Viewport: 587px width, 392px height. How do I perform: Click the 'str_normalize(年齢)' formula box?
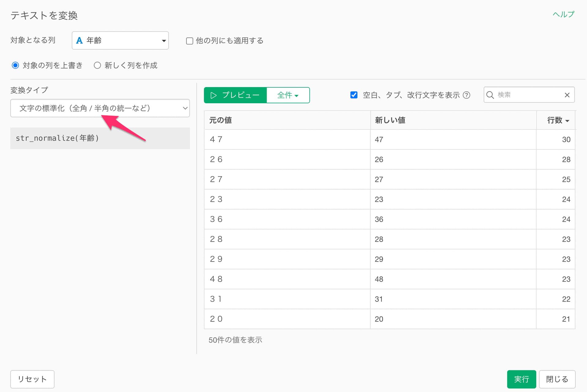click(x=100, y=138)
